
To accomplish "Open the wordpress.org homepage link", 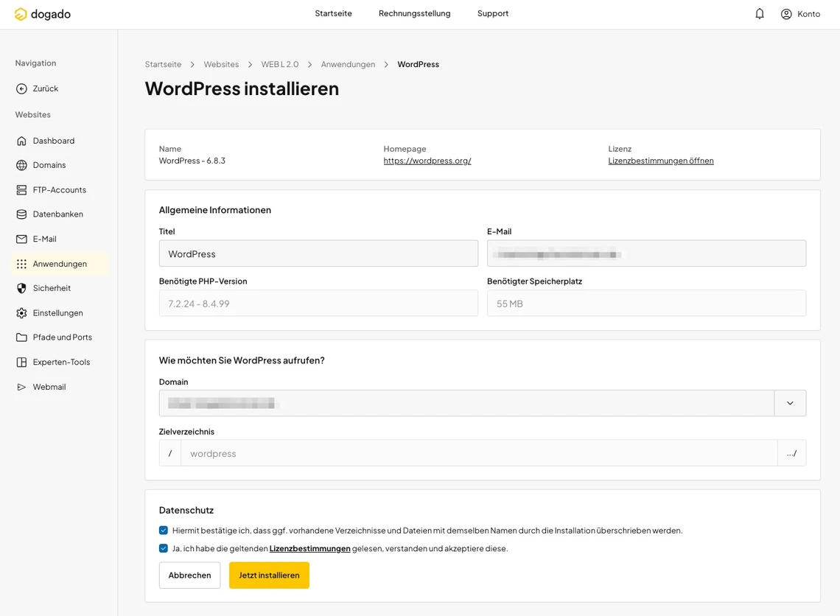I will click(x=427, y=160).
